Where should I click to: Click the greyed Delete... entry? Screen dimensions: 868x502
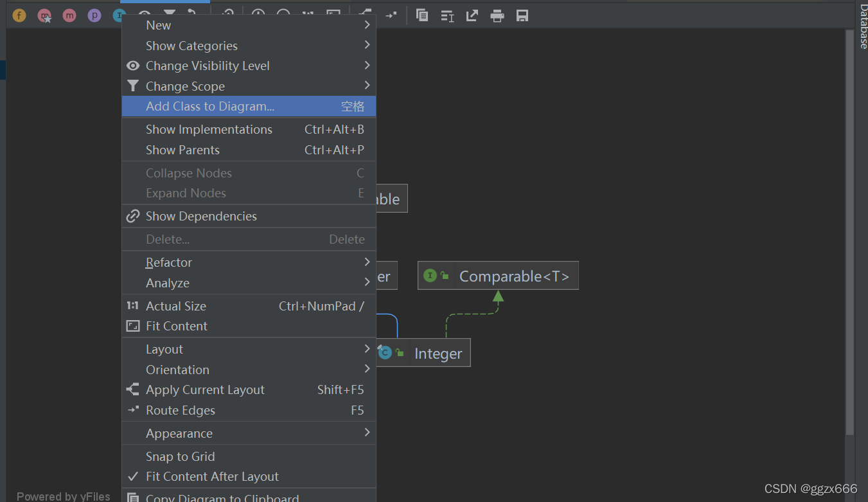pyautogui.click(x=249, y=239)
